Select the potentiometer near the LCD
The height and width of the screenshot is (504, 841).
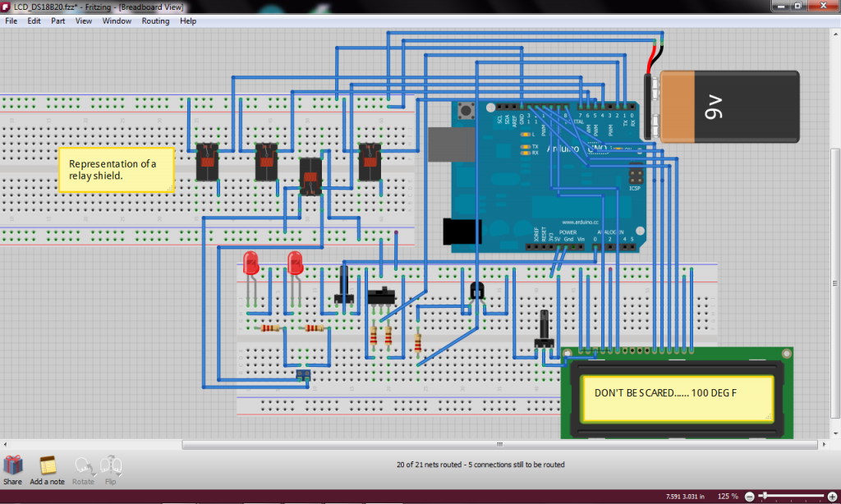[x=545, y=328]
